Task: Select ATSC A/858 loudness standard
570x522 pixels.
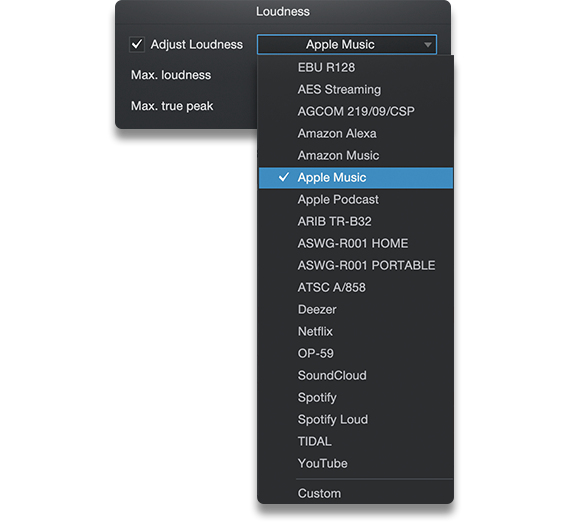Action: 356,288
